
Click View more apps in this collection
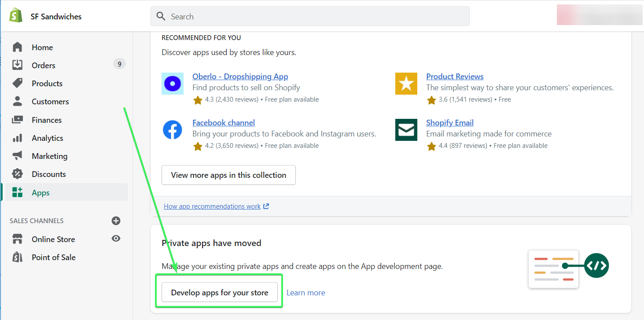click(228, 175)
